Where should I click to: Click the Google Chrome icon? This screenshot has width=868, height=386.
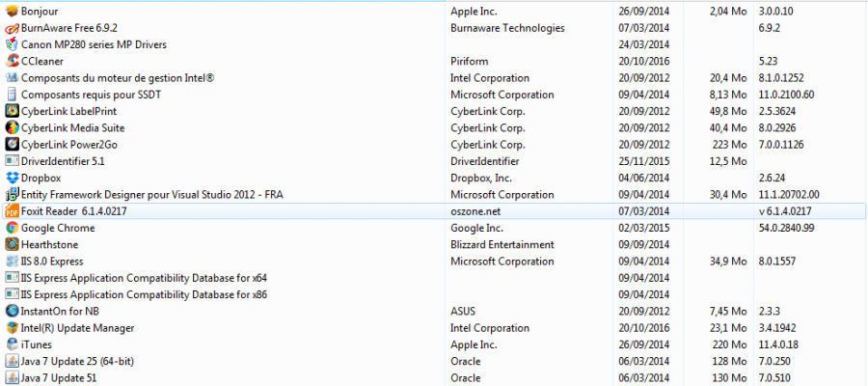click(11, 228)
